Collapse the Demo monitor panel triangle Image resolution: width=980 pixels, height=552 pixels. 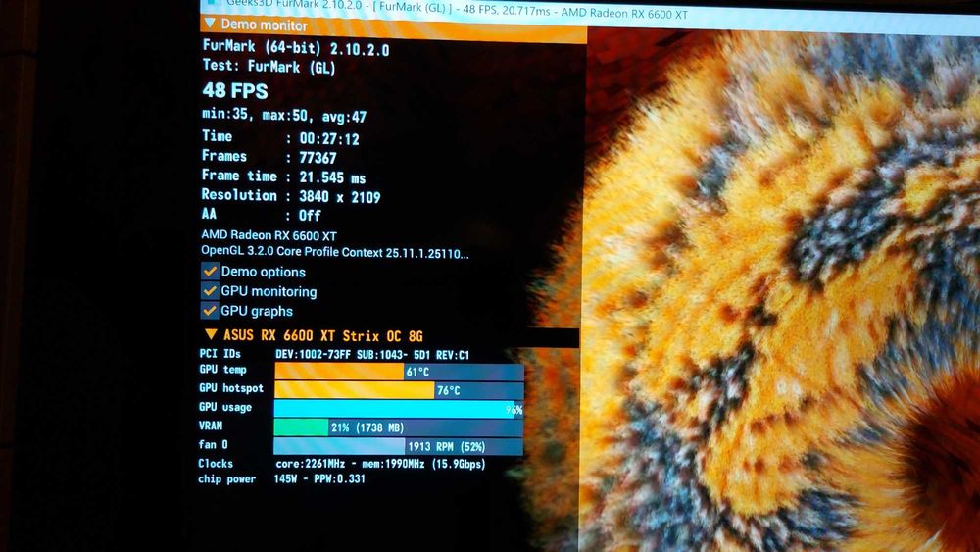point(210,24)
